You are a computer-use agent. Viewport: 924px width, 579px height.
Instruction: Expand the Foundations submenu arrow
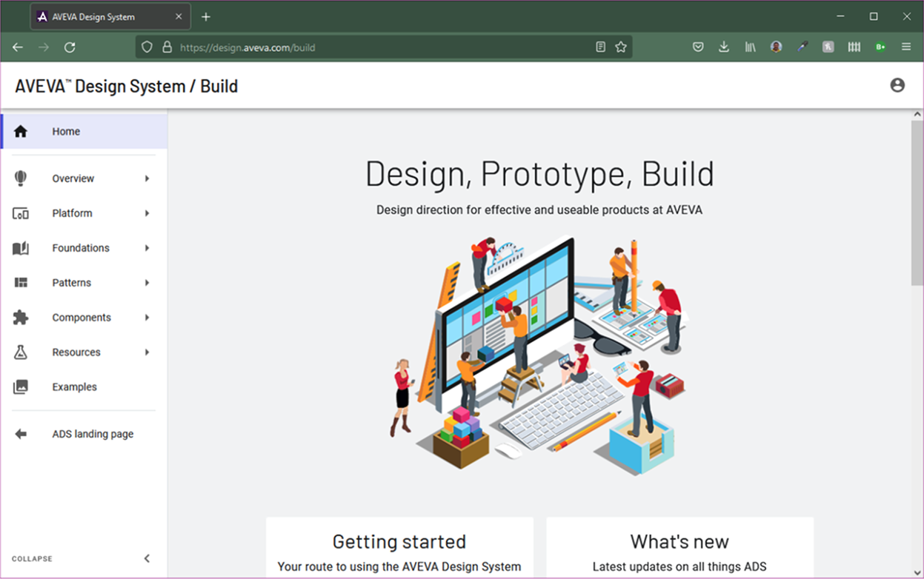[147, 248]
